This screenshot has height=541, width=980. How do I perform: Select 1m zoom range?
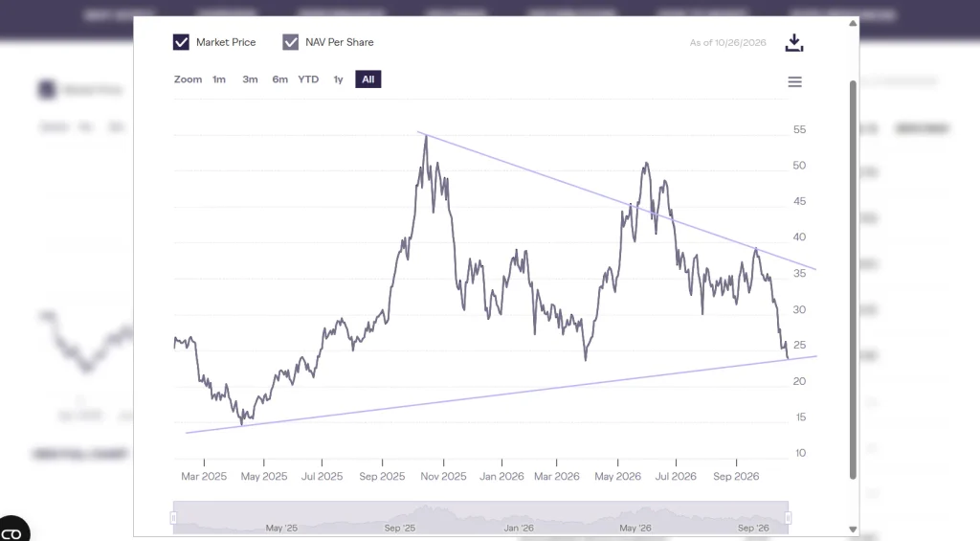219,79
